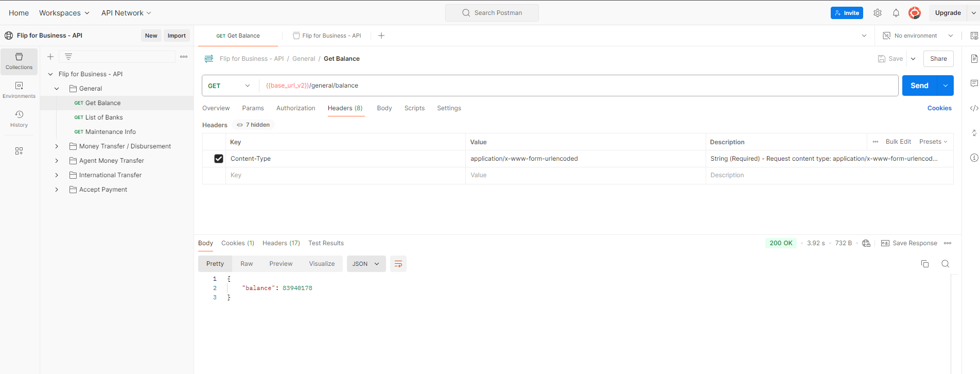Toggle the response line wrap icon
Image resolution: width=980 pixels, height=374 pixels.
(x=398, y=264)
